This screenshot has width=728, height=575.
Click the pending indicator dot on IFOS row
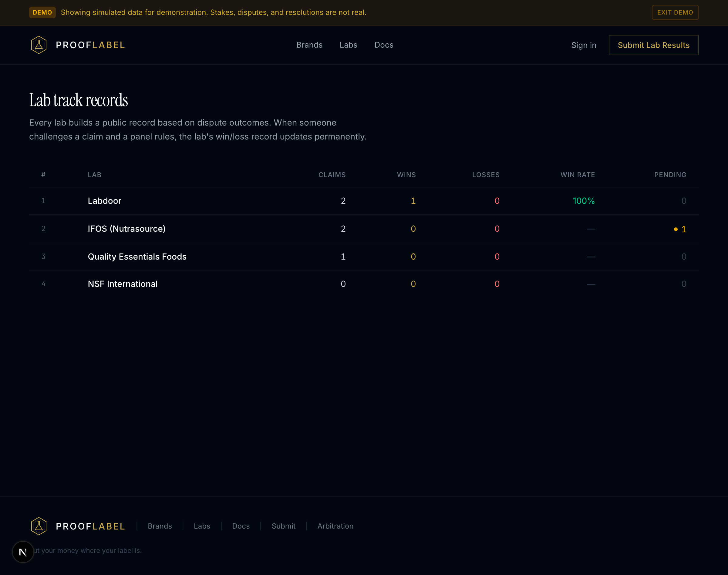coord(676,229)
